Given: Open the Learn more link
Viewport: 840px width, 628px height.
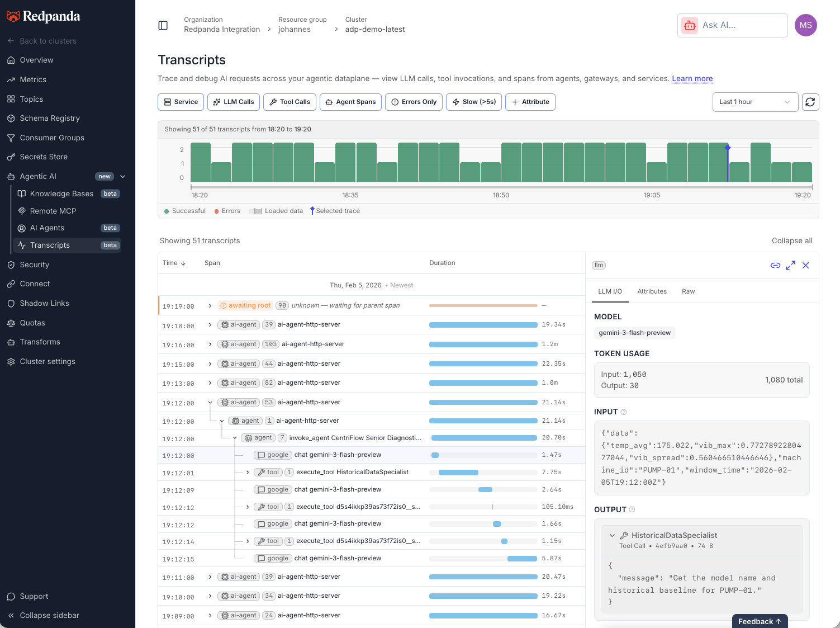Looking at the screenshot, I should [692, 79].
